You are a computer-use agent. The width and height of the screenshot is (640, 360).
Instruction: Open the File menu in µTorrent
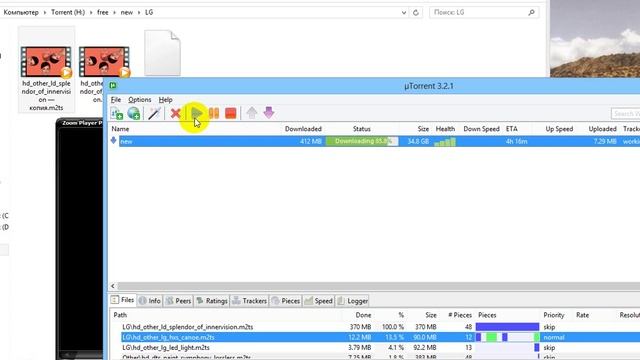pyautogui.click(x=116, y=100)
